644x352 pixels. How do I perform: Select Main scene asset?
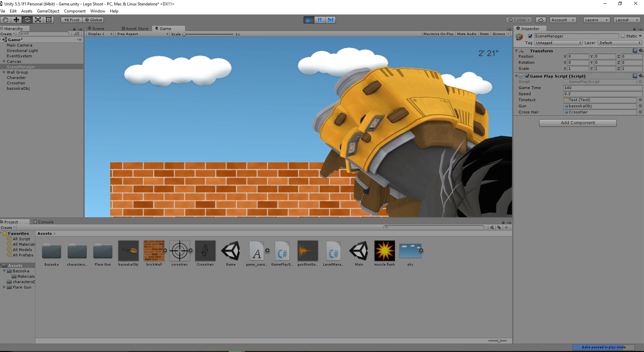click(x=359, y=253)
